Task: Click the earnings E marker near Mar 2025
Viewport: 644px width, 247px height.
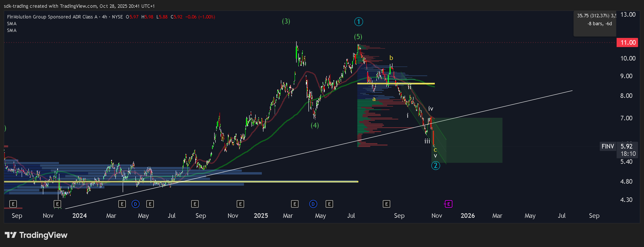Action: click(295, 204)
